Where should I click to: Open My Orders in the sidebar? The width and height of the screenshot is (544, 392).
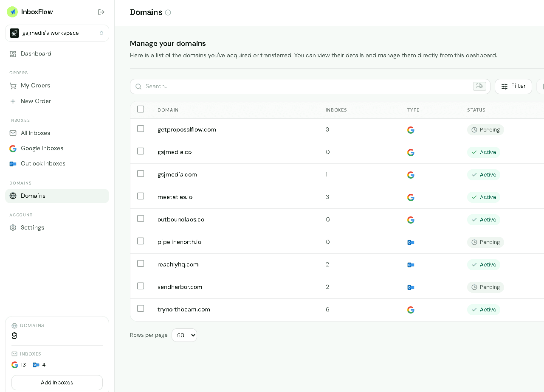coord(57,86)
